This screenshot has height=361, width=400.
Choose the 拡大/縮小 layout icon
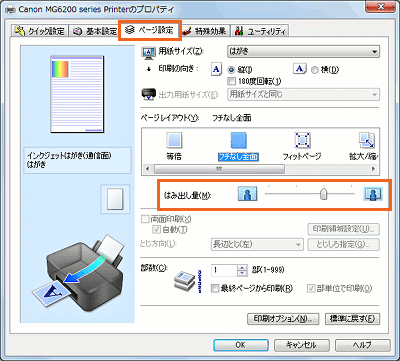tap(367, 140)
